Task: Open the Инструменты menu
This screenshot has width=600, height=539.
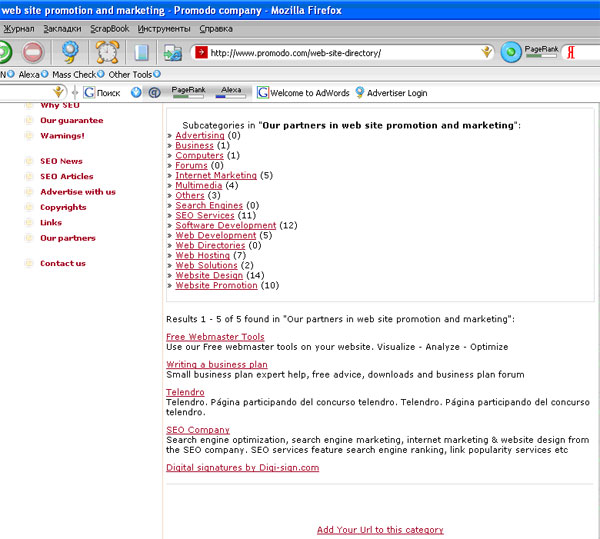Action: tap(164, 29)
